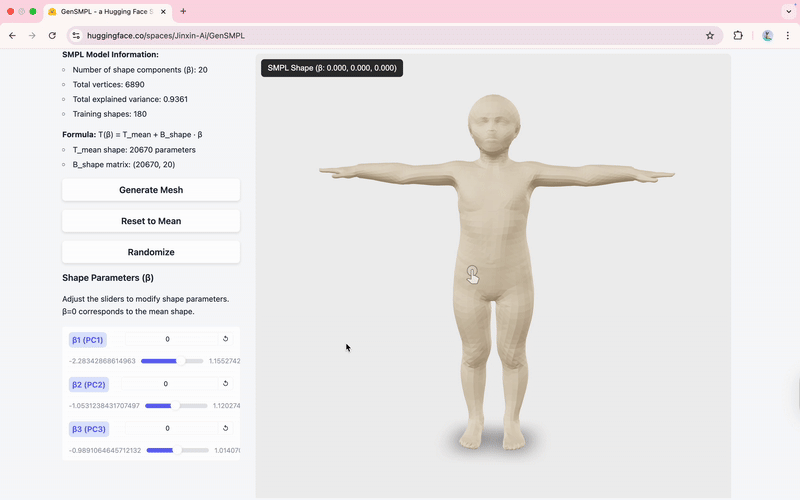Reset β3 (PC3) value icon
Image resolution: width=800 pixels, height=500 pixels.
click(226, 428)
